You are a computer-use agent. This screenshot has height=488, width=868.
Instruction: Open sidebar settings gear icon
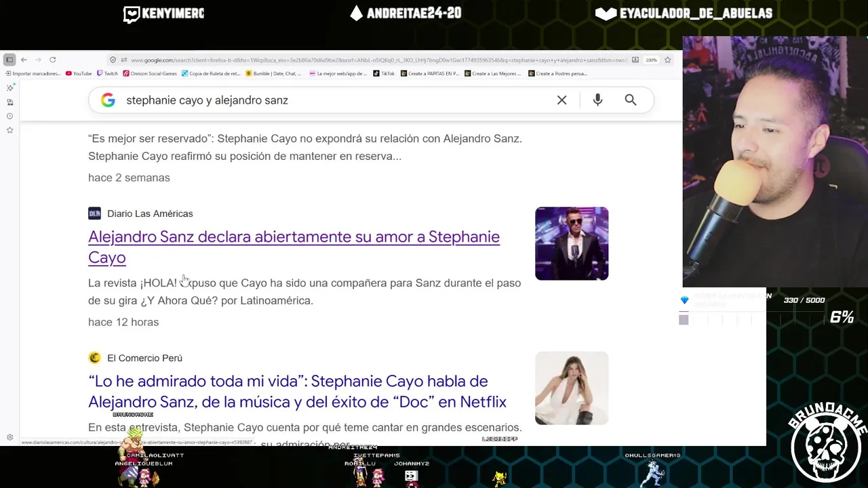point(9,438)
